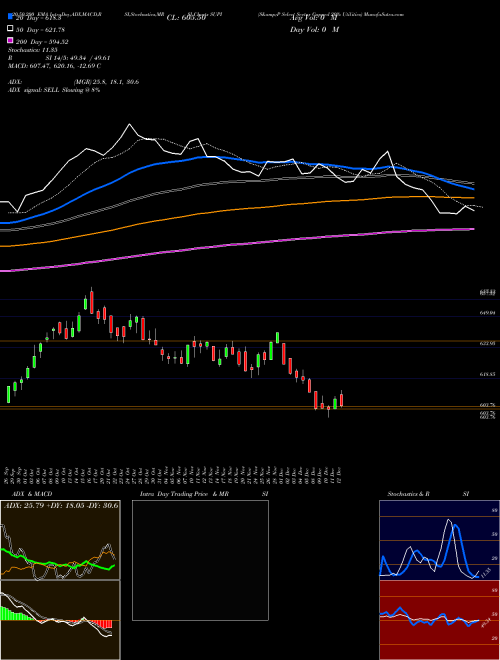
Task: Click the magenta 200 Day legend swatch
Action: 10,40
